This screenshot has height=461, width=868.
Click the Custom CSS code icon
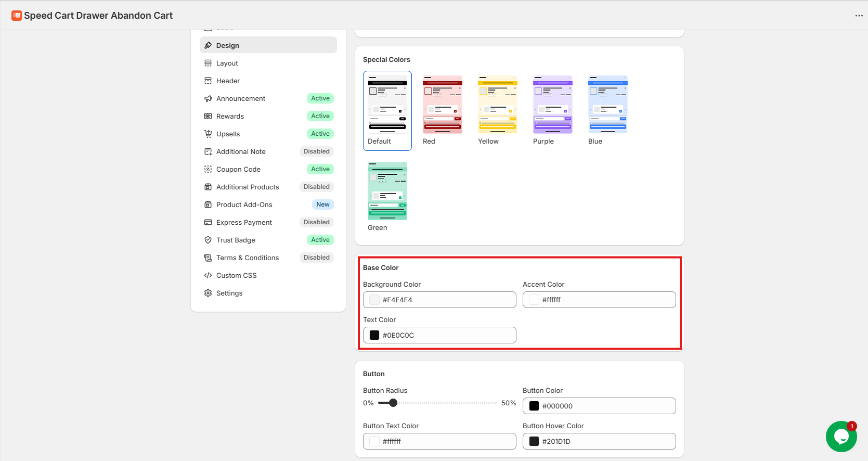coord(208,275)
